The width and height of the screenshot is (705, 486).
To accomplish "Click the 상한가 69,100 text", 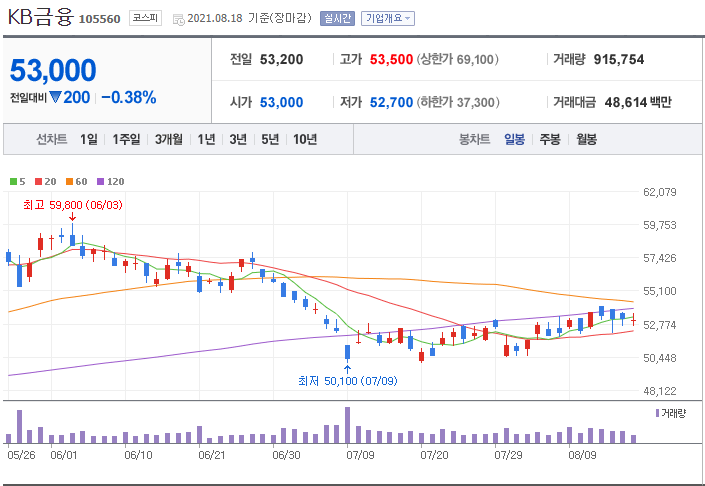I will click(x=458, y=59).
